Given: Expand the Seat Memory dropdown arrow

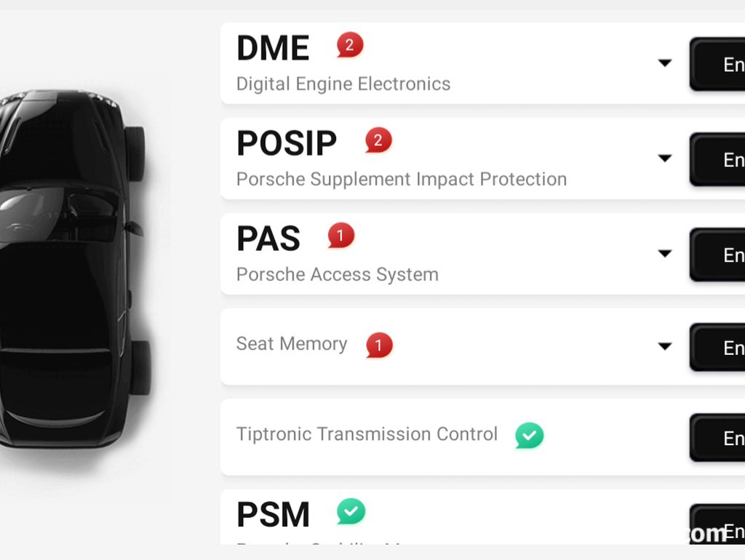Looking at the screenshot, I should [665, 346].
